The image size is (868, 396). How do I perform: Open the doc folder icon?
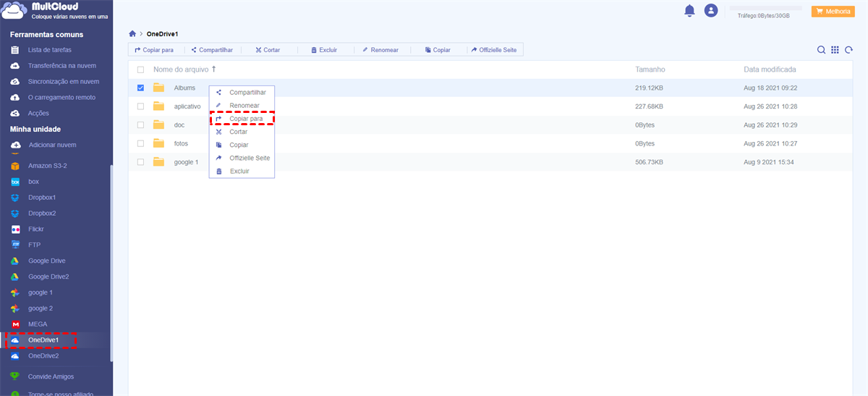(158, 125)
